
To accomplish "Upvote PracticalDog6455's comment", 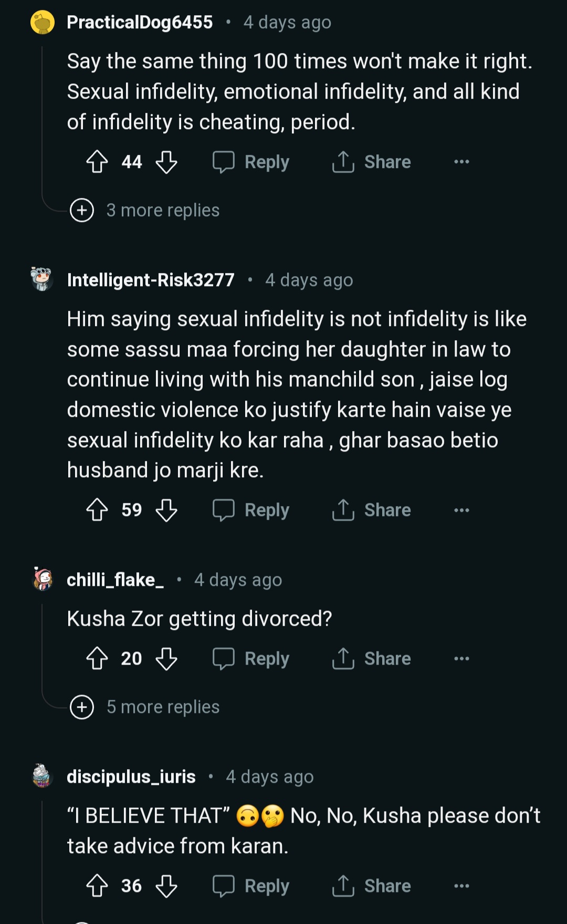I will pyautogui.click(x=97, y=162).
